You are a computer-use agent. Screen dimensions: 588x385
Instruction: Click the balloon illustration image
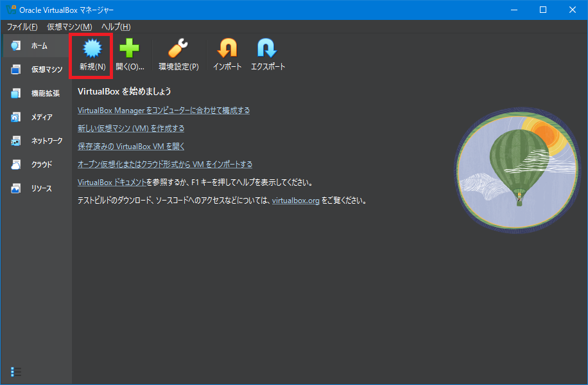click(517, 170)
